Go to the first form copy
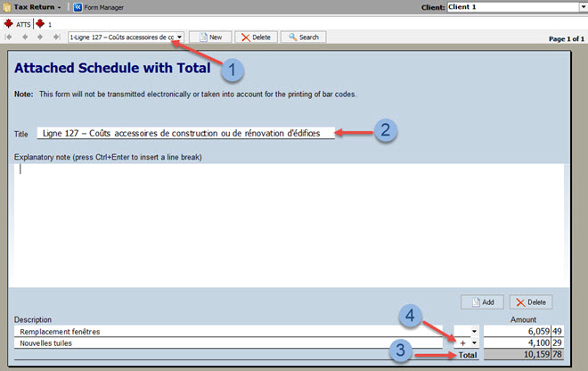Screen dimensions: 588x371 (x=10, y=37)
